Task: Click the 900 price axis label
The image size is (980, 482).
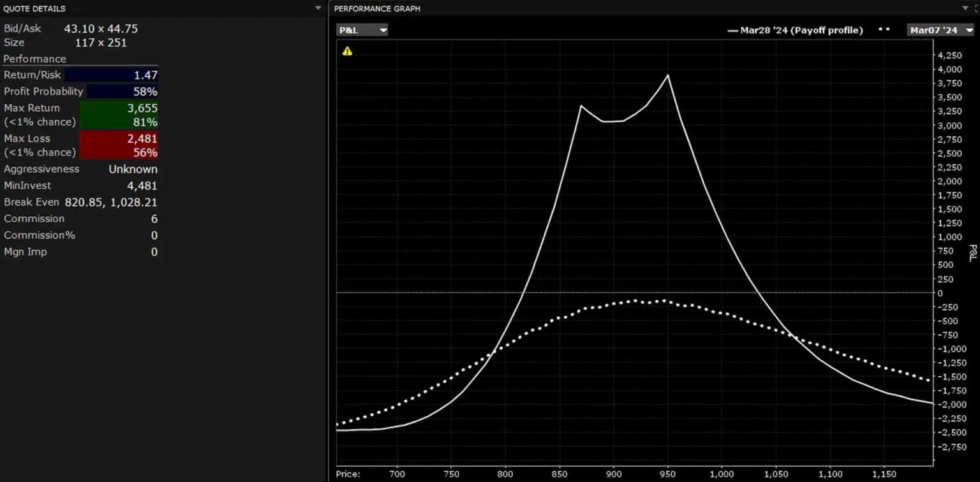Action: 613,474
